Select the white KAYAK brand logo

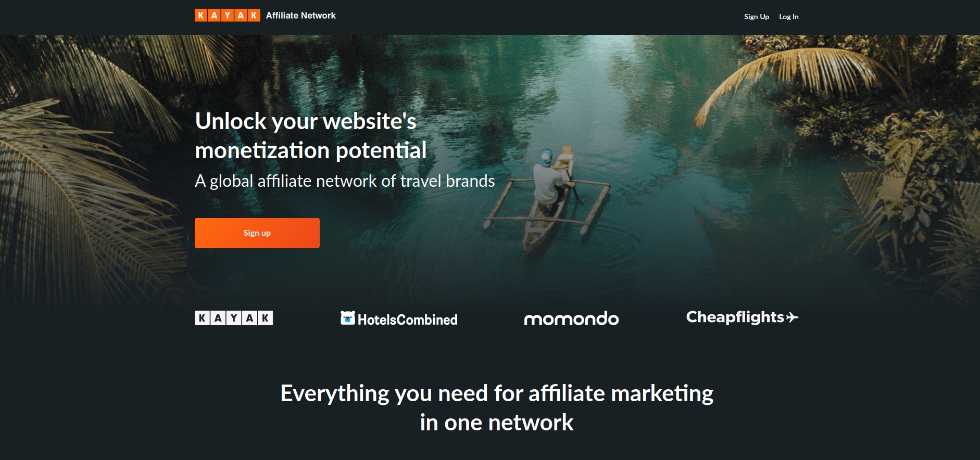[x=234, y=318]
